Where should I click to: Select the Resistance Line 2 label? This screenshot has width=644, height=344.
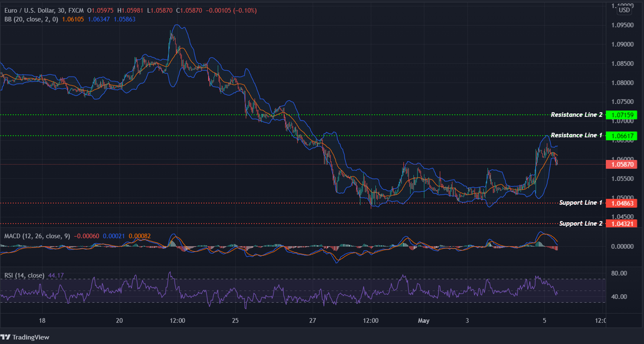(x=576, y=114)
